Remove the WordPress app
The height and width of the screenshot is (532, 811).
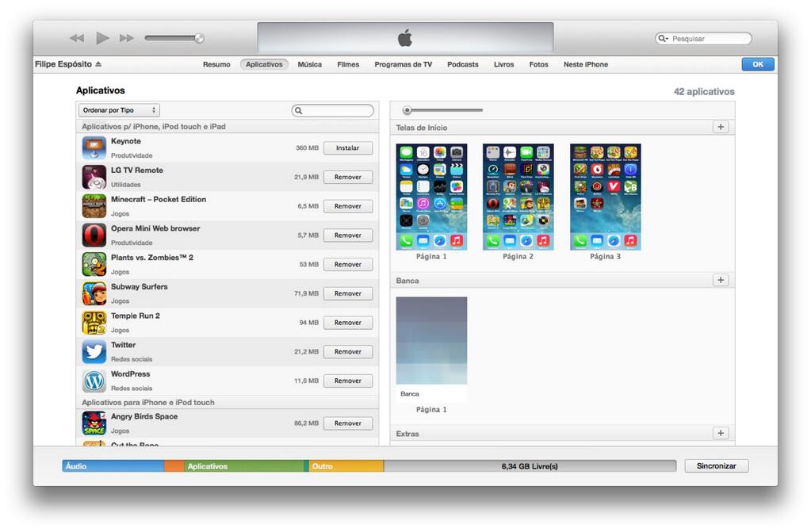pos(347,381)
